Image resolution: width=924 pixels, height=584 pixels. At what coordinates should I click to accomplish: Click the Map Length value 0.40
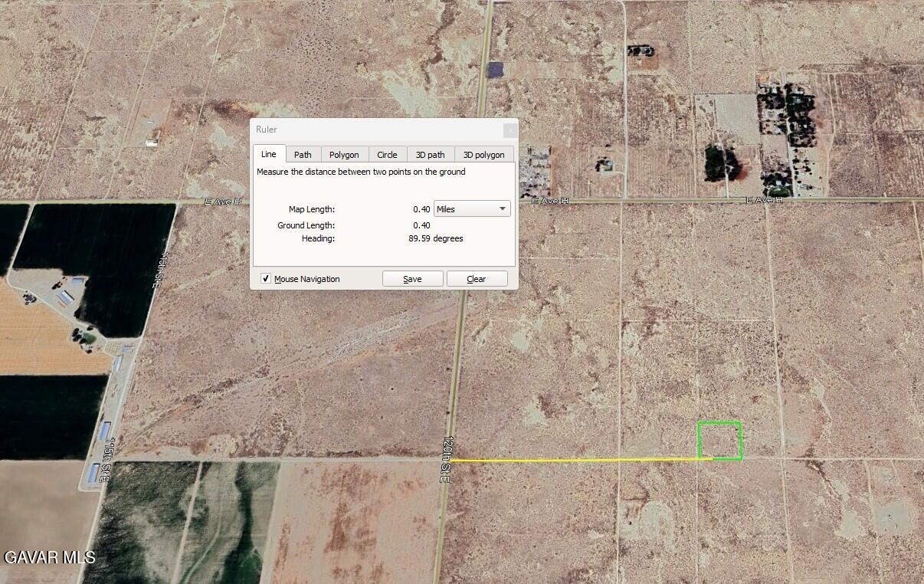(x=421, y=209)
